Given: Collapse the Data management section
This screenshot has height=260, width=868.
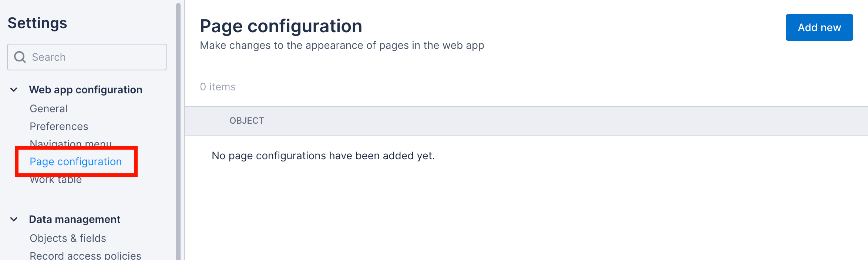Looking at the screenshot, I should [14, 219].
